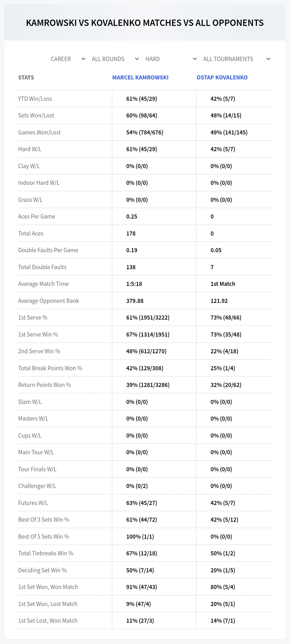Select the YTD Win/Loss row label
The width and height of the screenshot is (290, 644).
point(35,99)
